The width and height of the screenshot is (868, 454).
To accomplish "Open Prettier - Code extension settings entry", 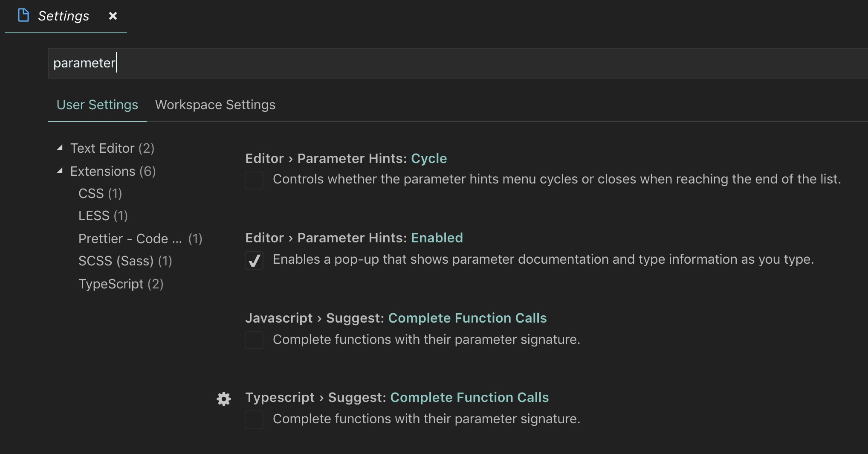I will [x=140, y=239].
